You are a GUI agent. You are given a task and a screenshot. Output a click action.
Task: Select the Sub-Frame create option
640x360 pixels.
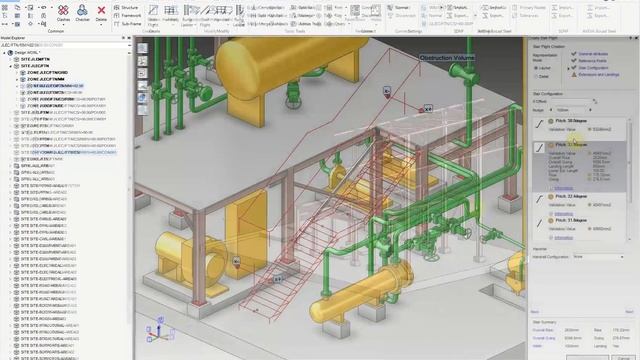[127, 24]
